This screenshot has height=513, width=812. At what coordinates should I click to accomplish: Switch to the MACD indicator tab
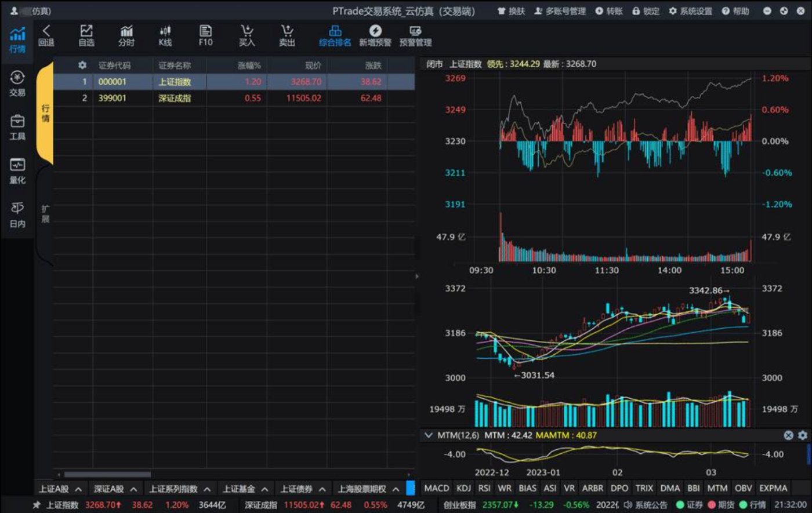click(436, 489)
